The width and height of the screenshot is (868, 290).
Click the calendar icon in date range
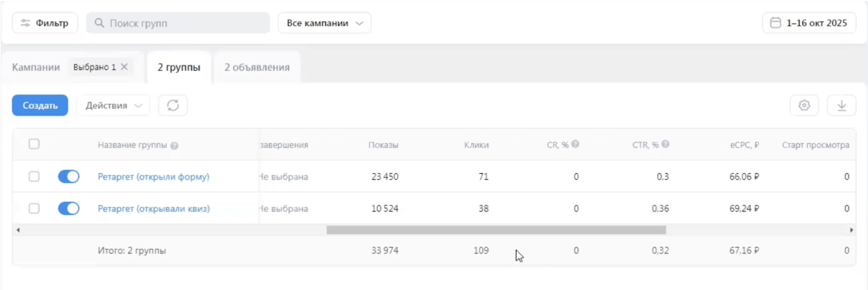(775, 23)
